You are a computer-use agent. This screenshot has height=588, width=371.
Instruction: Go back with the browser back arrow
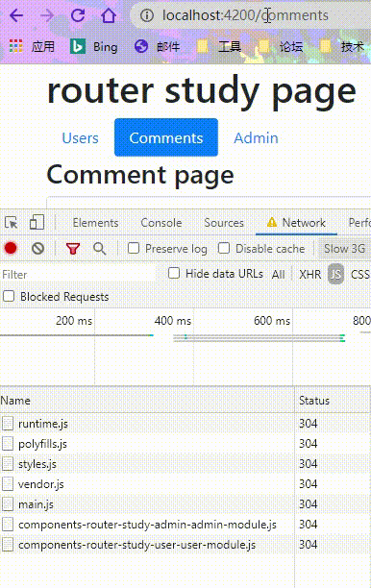pyautogui.click(x=16, y=15)
